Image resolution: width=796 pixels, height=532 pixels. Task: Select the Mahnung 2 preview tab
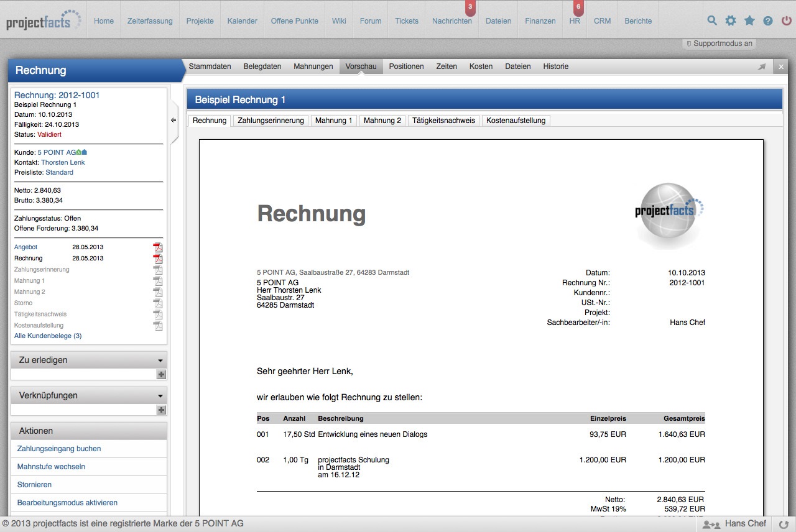pyautogui.click(x=382, y=121)
